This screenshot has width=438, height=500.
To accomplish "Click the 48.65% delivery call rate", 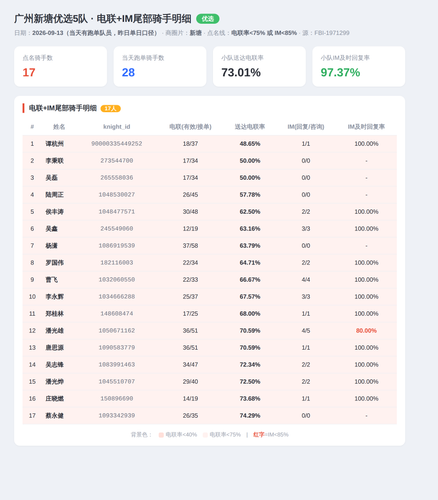I will pyautogui.click(x=250, y=144).
